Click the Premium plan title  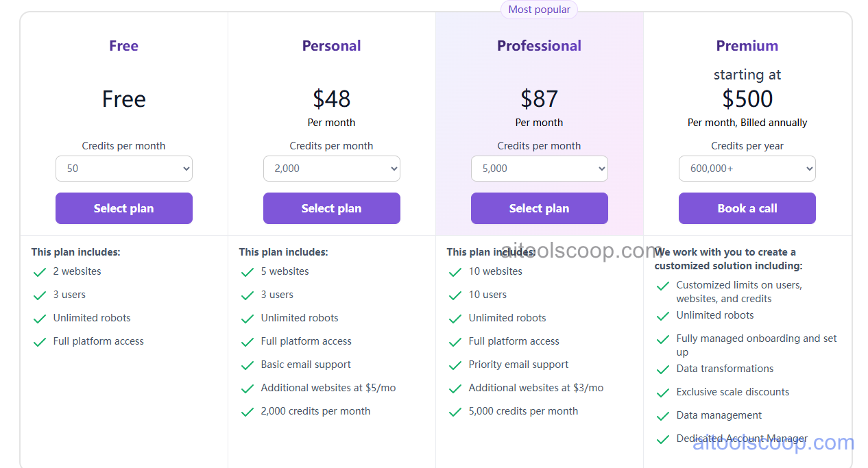747,45
